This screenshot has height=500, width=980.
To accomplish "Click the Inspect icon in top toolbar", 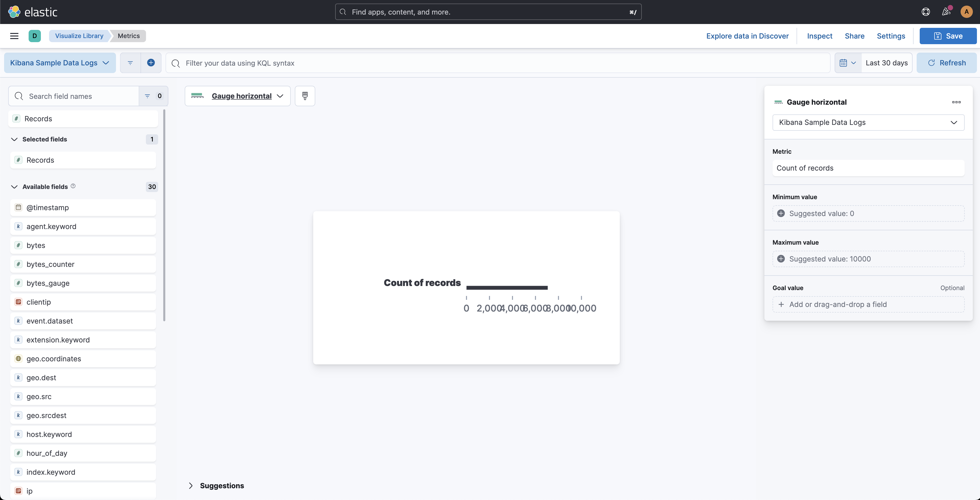I will [819, 36].
